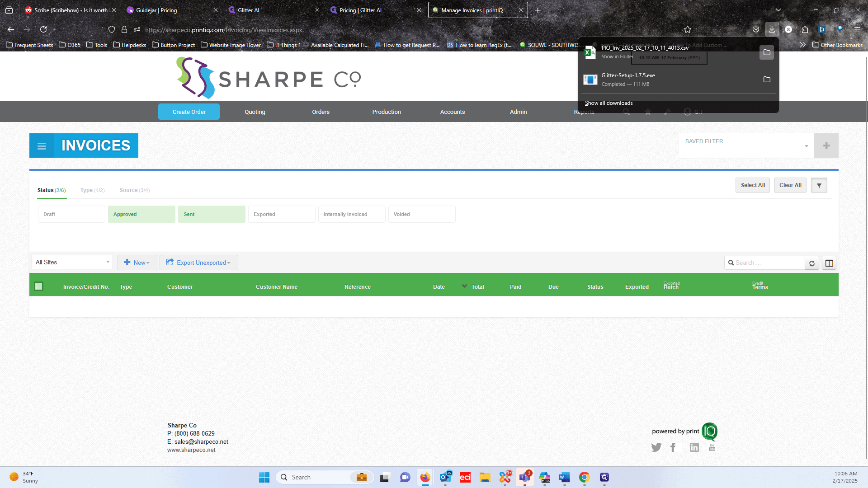This screenshot has height=488, width=868.
Task: Open folder for PIQ_Inv csv download
Action: [767, 52]
